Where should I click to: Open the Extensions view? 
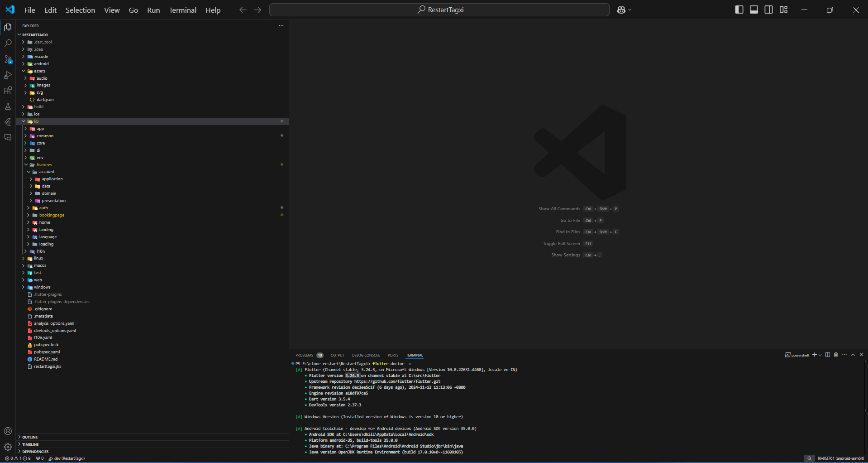pos(8,91)
